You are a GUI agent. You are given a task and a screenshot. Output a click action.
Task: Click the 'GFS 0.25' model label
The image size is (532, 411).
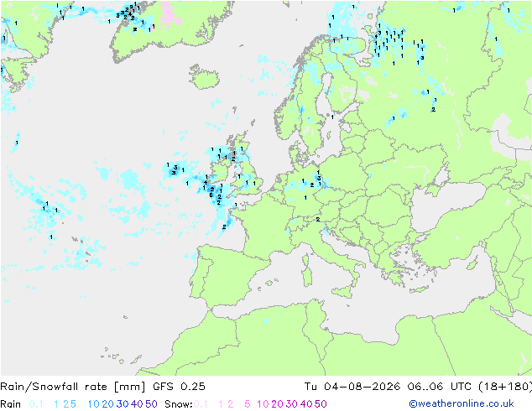(x=179, y=387)
